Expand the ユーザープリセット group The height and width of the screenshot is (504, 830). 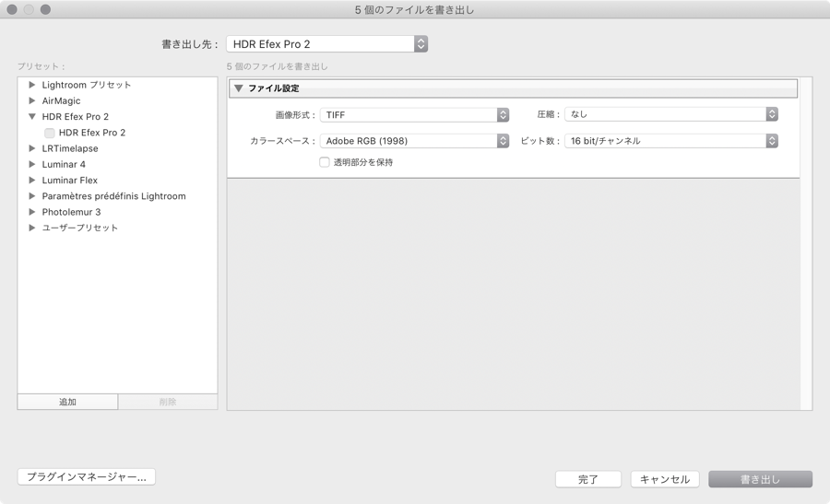(31, 228)
